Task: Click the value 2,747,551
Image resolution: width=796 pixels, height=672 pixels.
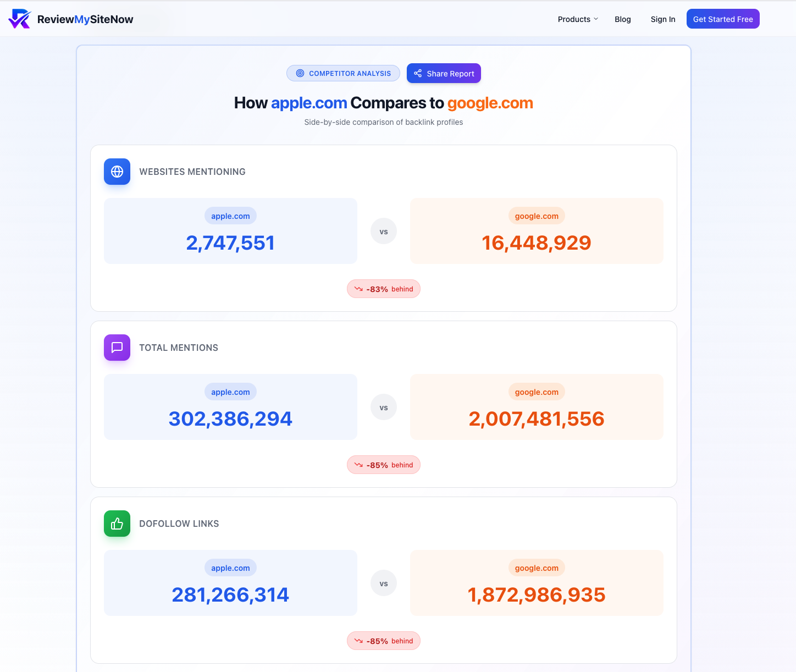Action: (x=230, y=243)
